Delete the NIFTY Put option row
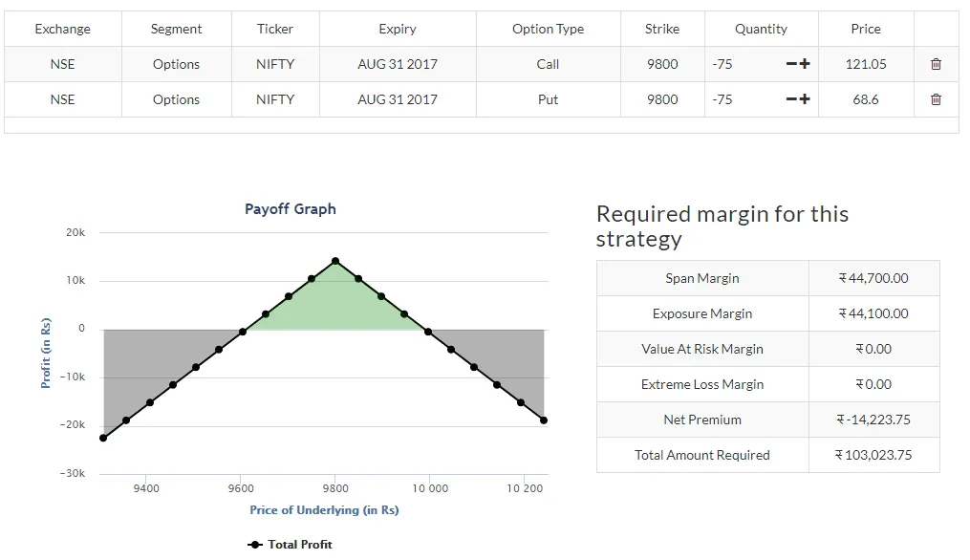The height and width of the screenshot is (560, 970). 936,99
